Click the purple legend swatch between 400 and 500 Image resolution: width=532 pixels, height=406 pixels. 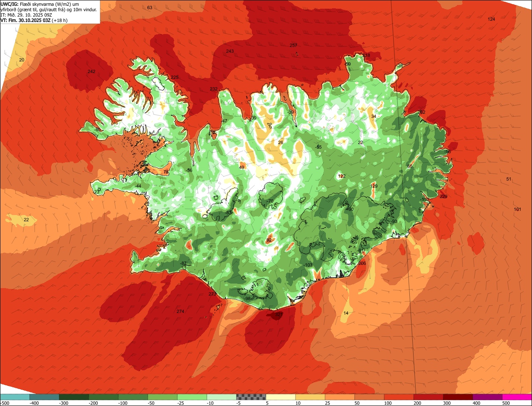click(x=488, y=397)
